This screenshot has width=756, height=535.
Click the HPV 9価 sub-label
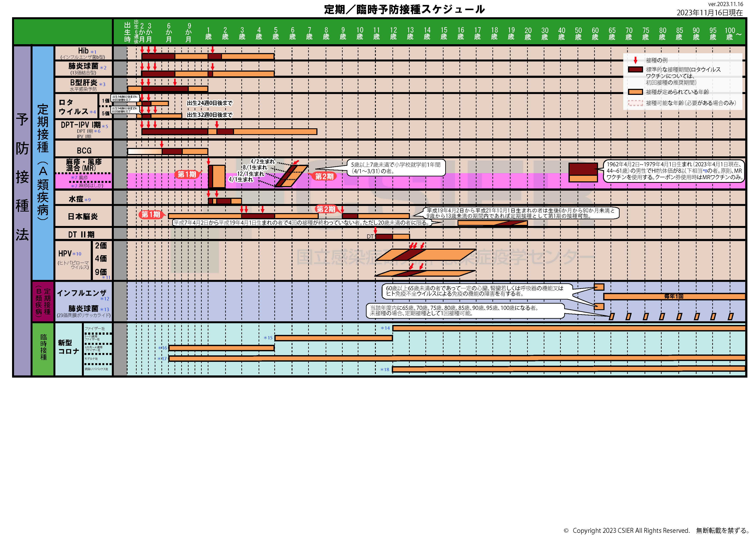pos(101,272)
